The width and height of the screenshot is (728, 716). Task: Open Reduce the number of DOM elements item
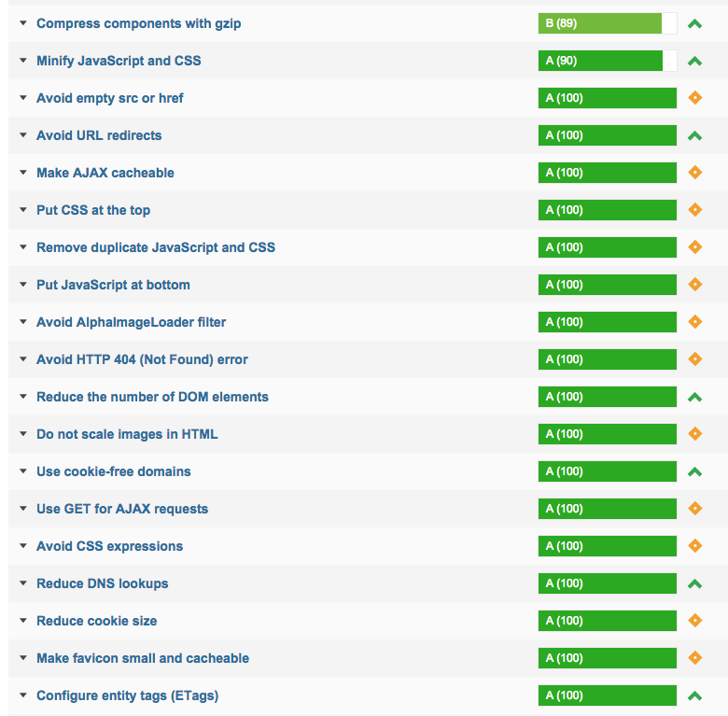tap(152, 397)
